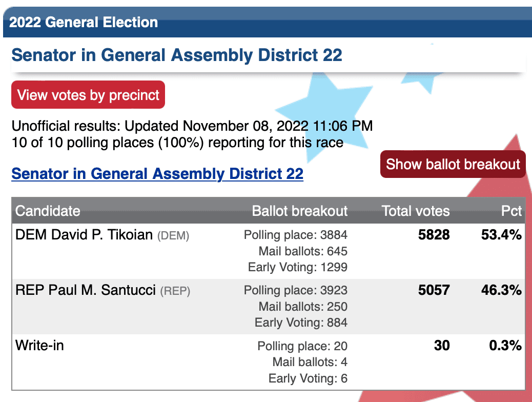The height and width of the screenshot is (402, 532).
Task: Click the View votes by precinct button
Action: click(x=88, y=95)
